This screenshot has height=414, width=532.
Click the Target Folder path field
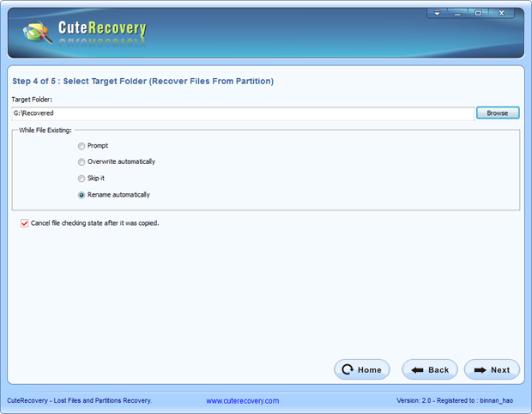point(243,113)
